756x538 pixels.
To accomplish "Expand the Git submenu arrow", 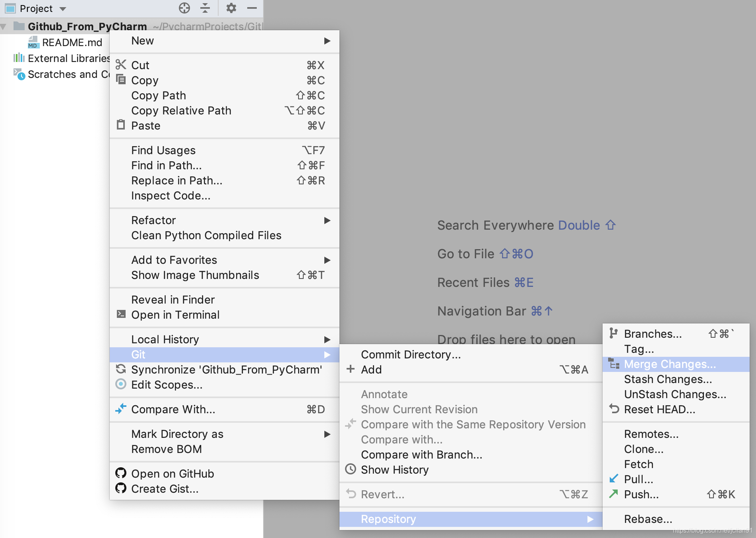I will (x=327, y=355).
